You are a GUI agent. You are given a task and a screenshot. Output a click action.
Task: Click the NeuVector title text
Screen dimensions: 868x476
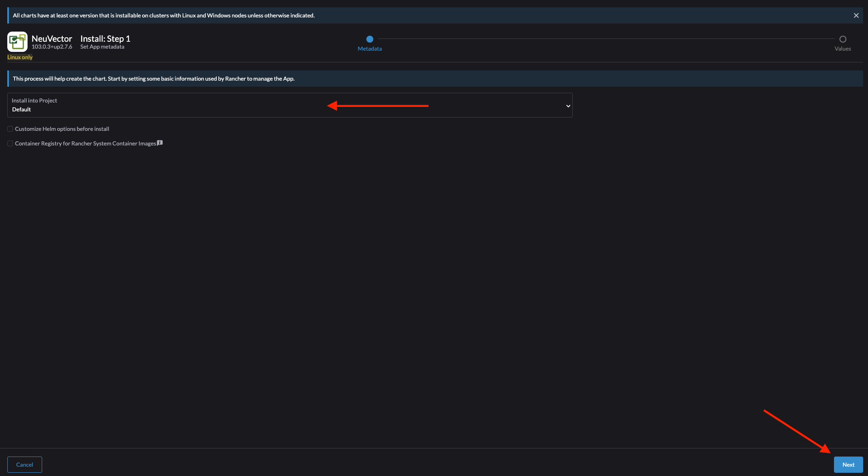pyautogui.click(x=52, y=38)
